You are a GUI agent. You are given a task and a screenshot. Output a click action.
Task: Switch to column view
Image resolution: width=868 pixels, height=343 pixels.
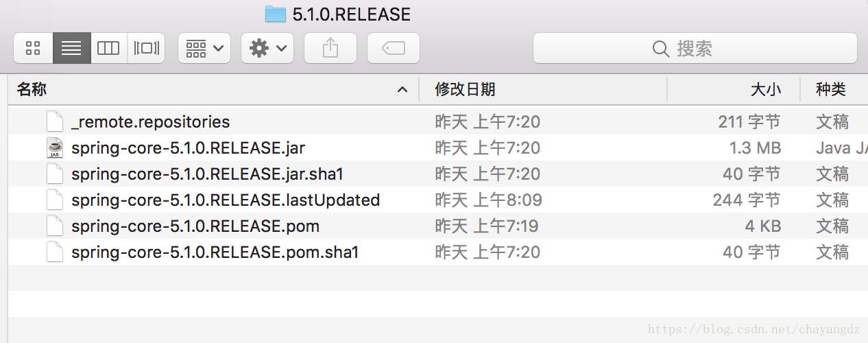tap(108, 48)
